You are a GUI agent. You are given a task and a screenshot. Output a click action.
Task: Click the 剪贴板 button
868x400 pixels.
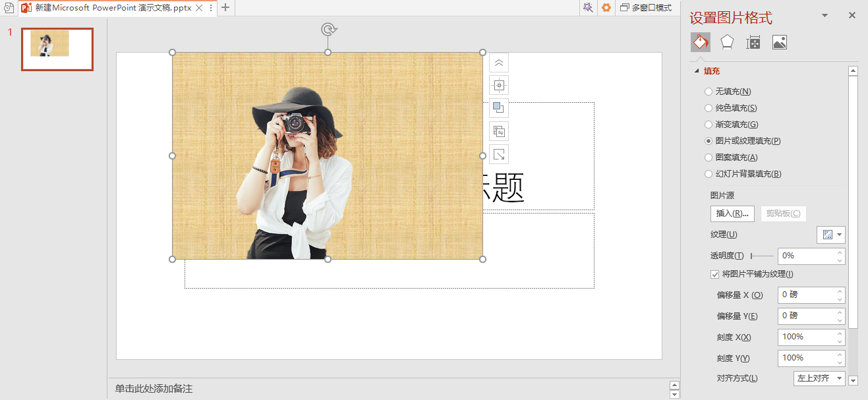click(x=784, y=214)
